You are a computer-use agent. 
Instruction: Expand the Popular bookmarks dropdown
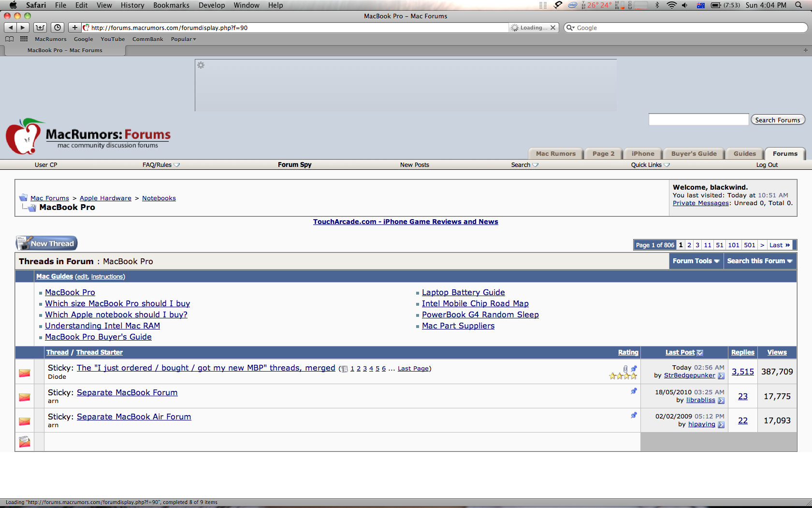point(183,39)
